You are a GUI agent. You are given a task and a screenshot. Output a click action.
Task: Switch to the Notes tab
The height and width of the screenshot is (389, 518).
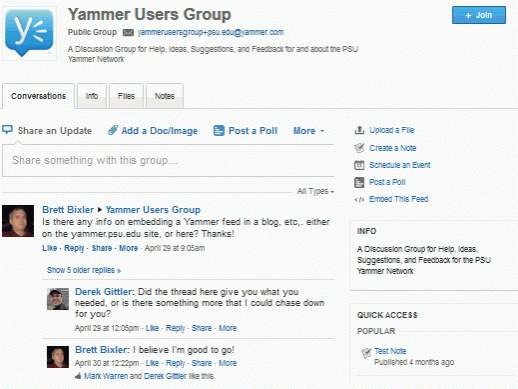pyautogui.click(x=165, y=96)
